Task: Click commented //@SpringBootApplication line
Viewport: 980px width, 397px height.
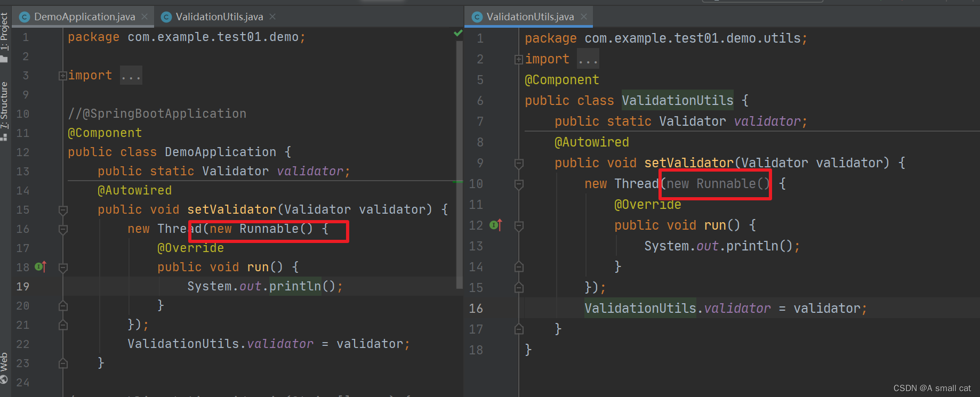Action: (x=157, y=114)
